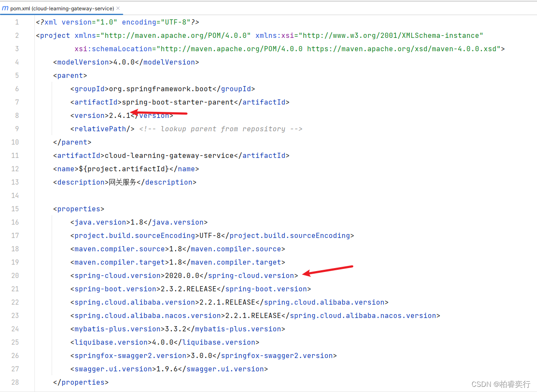Click the swagger.ui.version value 1.9.6
The image size is (537, 392).
(x=167, y=369)
